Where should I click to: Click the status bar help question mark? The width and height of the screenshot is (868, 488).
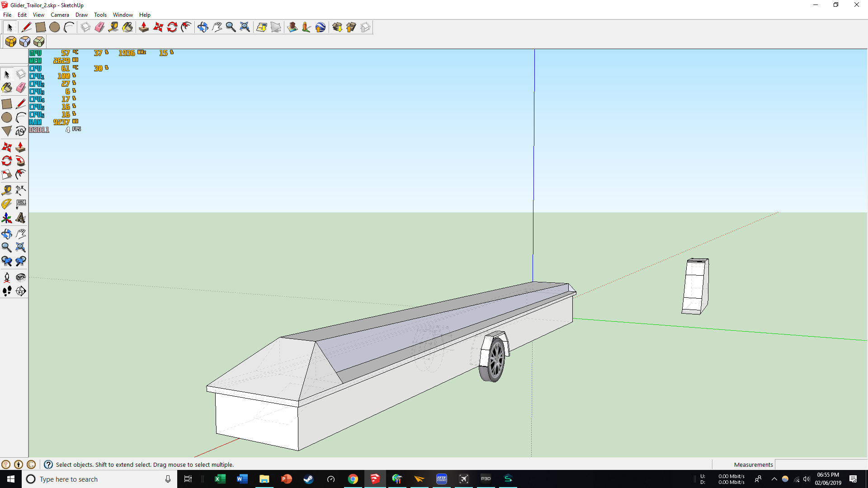coord(48,465)
